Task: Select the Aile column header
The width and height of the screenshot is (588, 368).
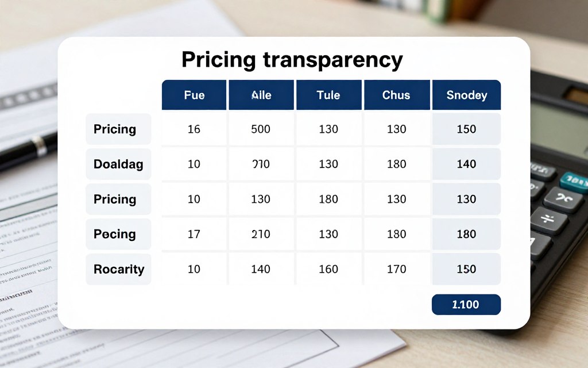Action: click(261, 95)
